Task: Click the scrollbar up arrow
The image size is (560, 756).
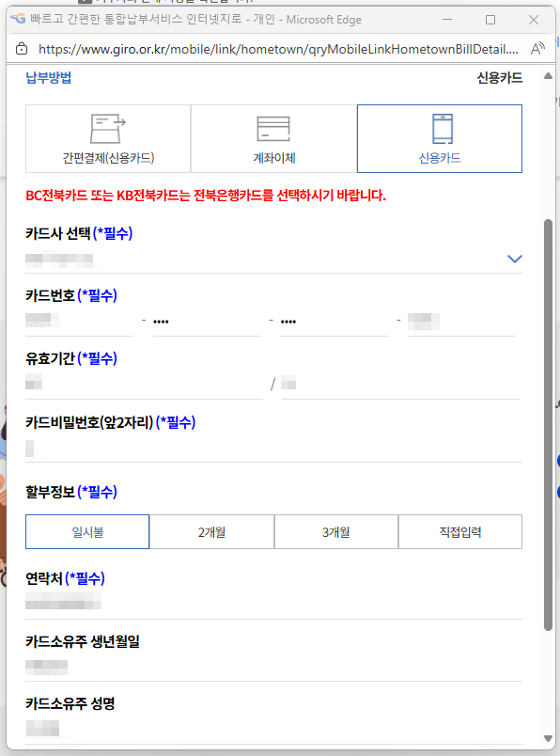Action: (x=548, y=76)
